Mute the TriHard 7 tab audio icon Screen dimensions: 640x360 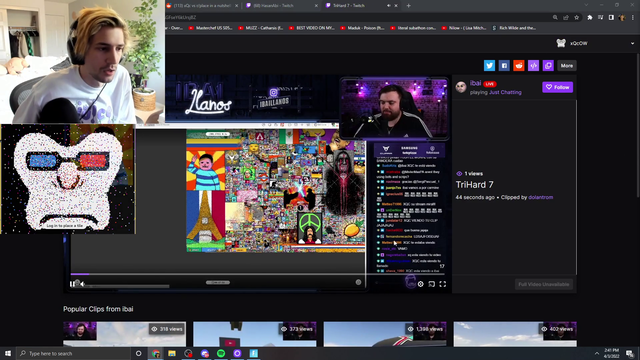(388, 6)
